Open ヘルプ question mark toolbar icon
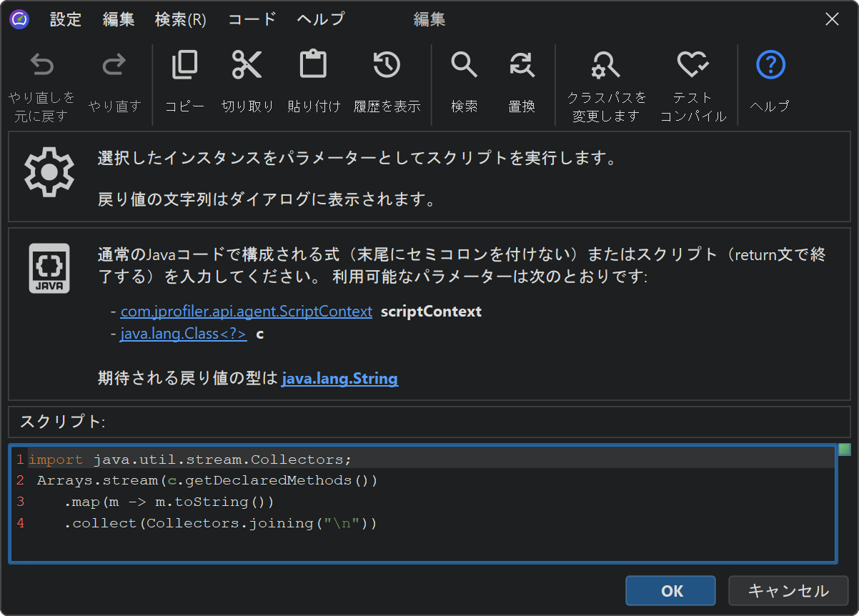 coord(770,66)
